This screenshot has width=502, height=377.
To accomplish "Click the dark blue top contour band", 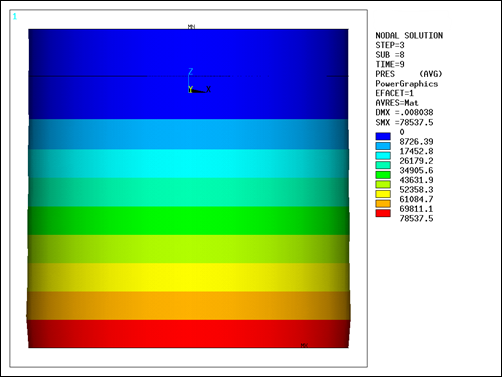I will coord(188,74).
